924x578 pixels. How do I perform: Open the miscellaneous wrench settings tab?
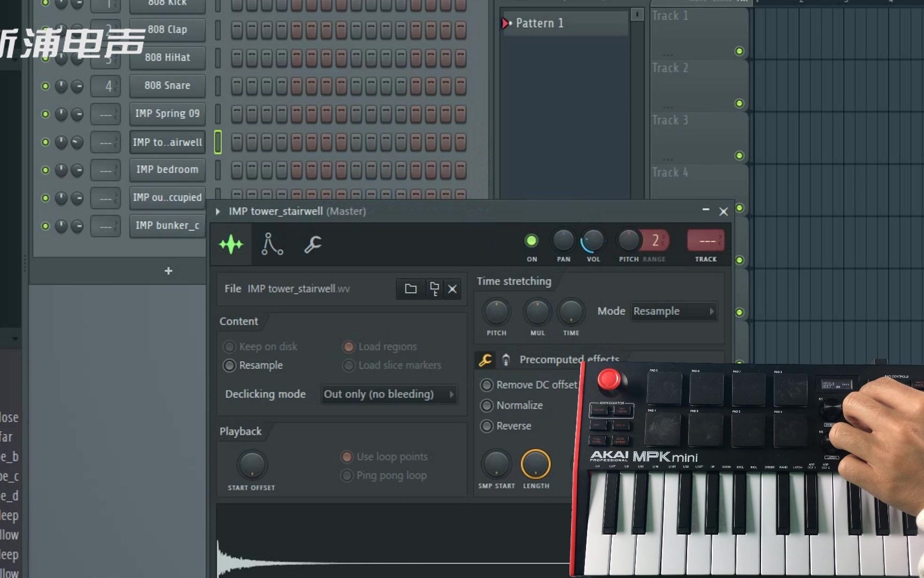coord(313,245)
